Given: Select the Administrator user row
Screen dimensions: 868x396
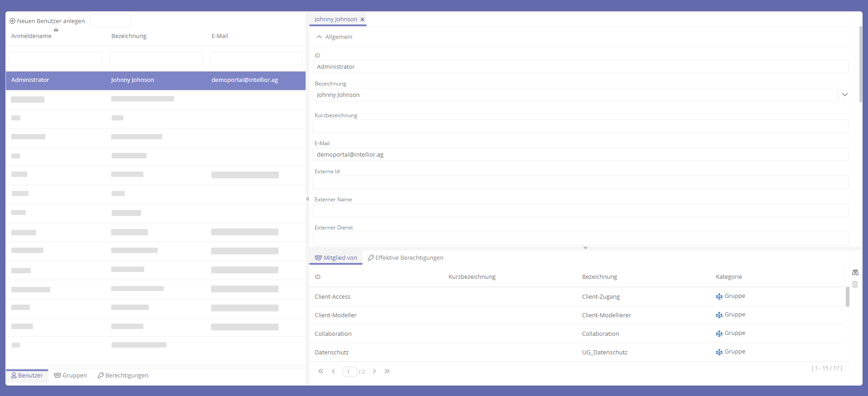Looking at the screenshot, I should (x=156, y=80).
